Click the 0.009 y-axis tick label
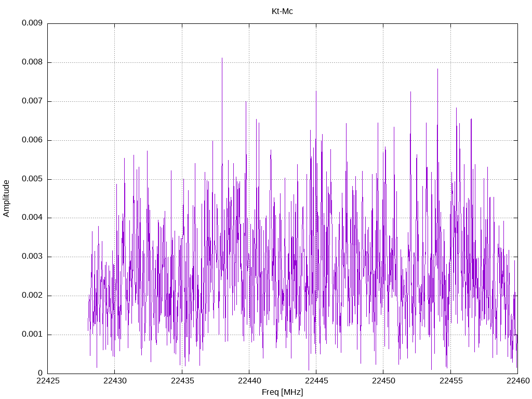Screen dimensions: 532x399 pos(32,23)
